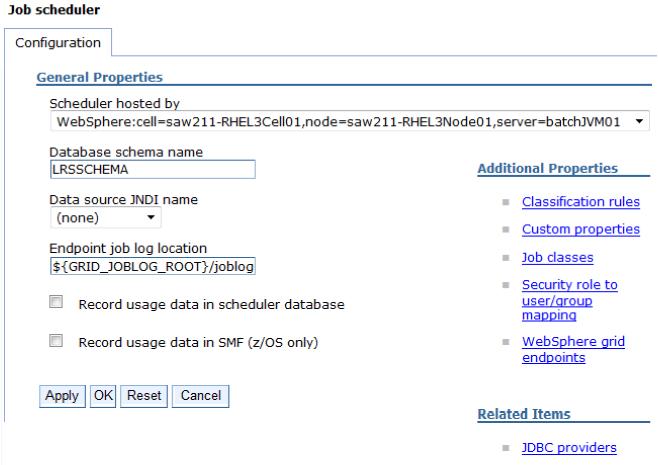Image resolution: width=658 pixels, height=465 pixels.
Task: Open Security role to user/group mapping
Action: pyautogui.click(x=569, y=300)
